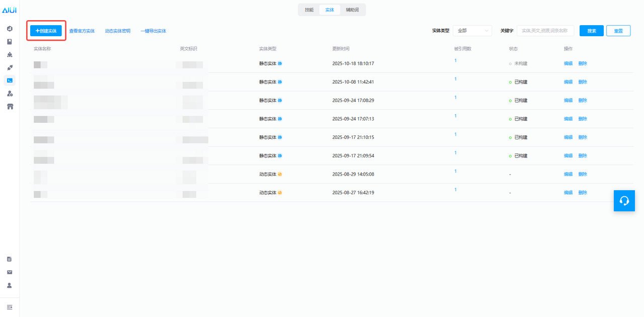Click the 创建实体 button

[46, 31]
